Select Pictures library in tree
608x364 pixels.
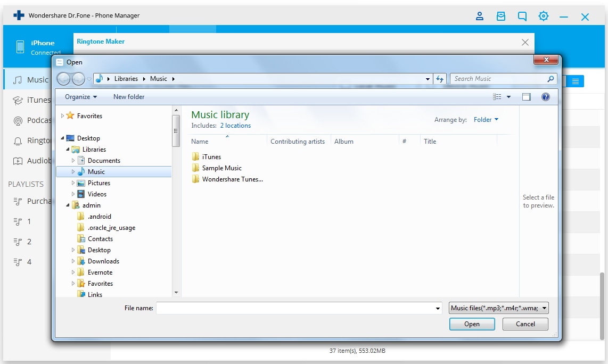(99, 183)
